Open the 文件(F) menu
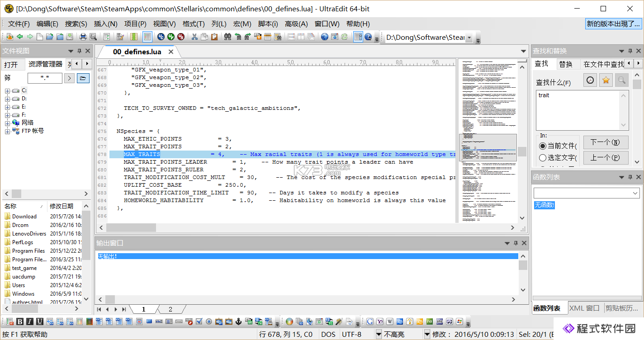The image size is (644, 340). pos(19,24)
